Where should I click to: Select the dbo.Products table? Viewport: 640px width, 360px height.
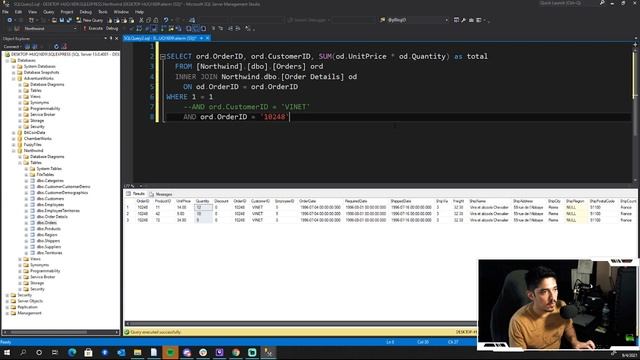pyautogui.click(x=48, y=229)
